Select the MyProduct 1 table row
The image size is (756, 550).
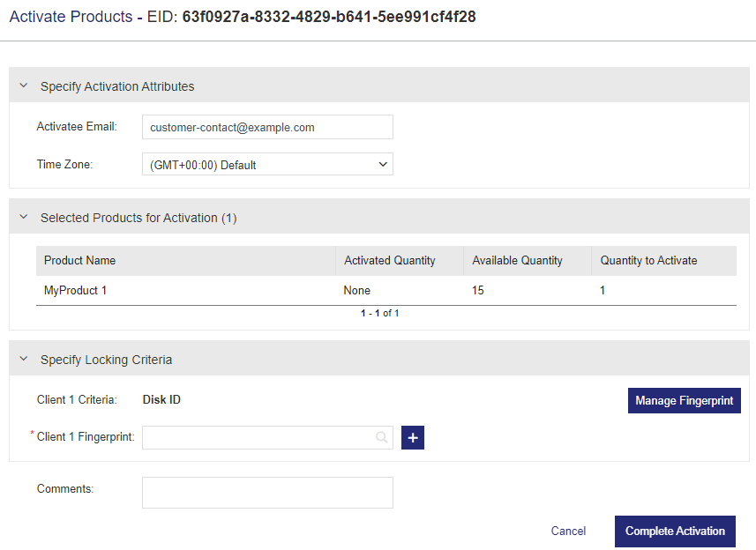(x=386, y=290)
